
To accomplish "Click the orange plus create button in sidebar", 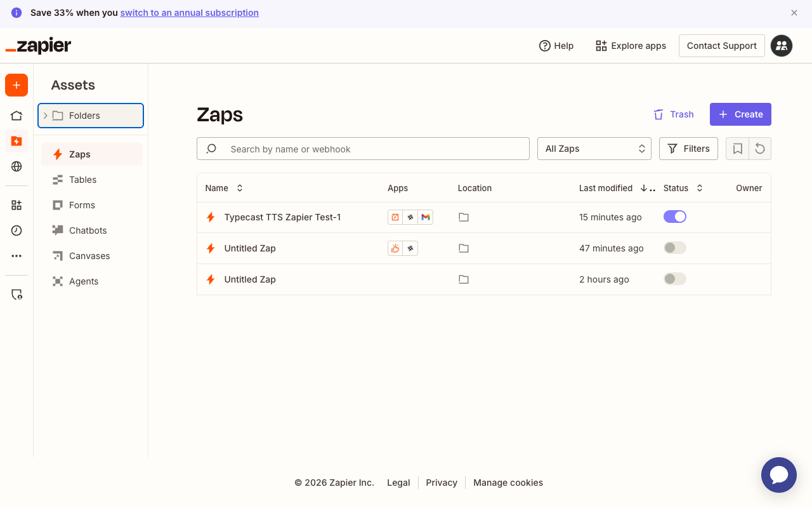I will click(x=16, y=85).
